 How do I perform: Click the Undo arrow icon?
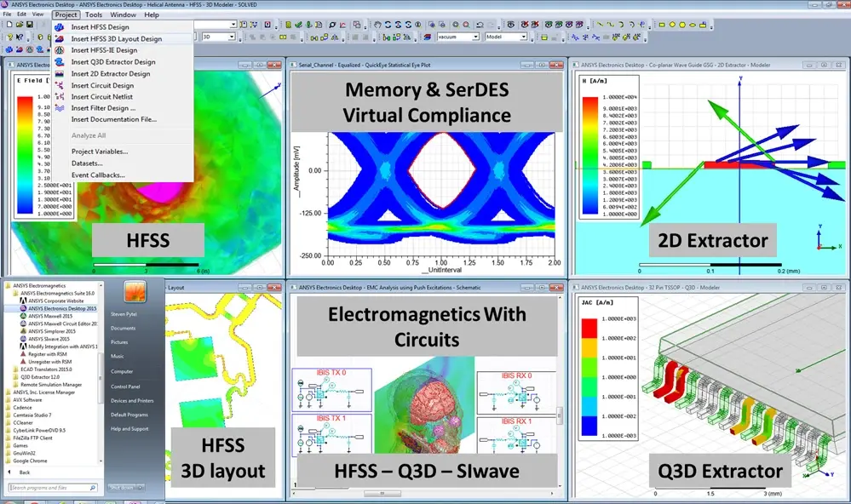(480, 25)
